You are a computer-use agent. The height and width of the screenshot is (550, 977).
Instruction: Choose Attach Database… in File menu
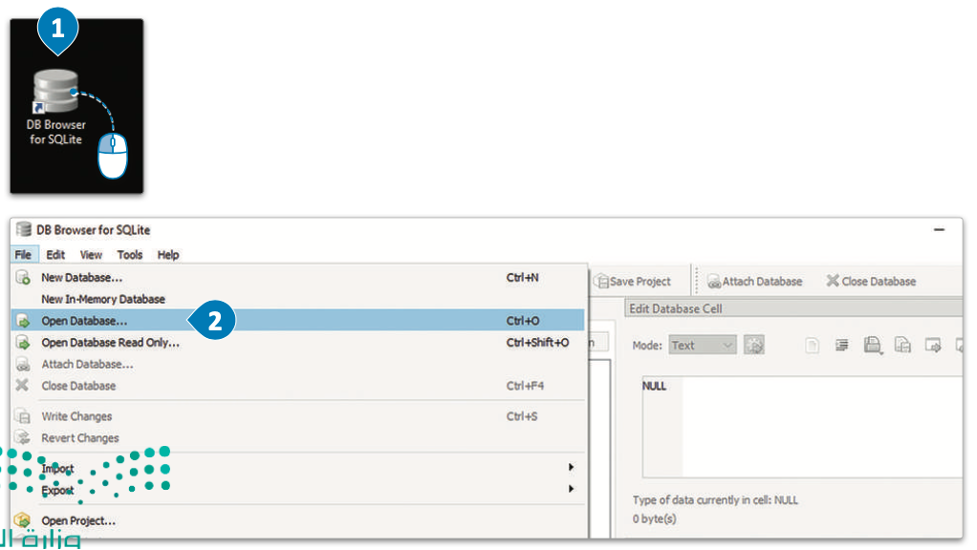point(298,364)
